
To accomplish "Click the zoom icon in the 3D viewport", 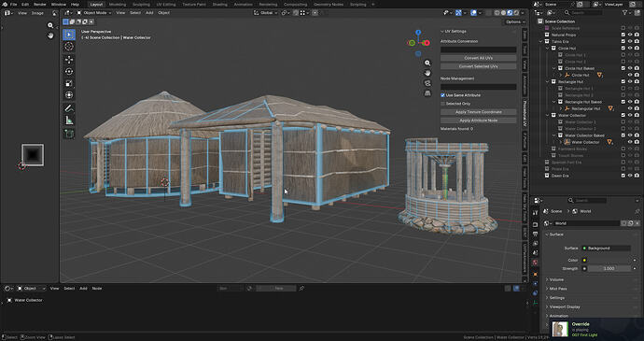I will [427, 63].
